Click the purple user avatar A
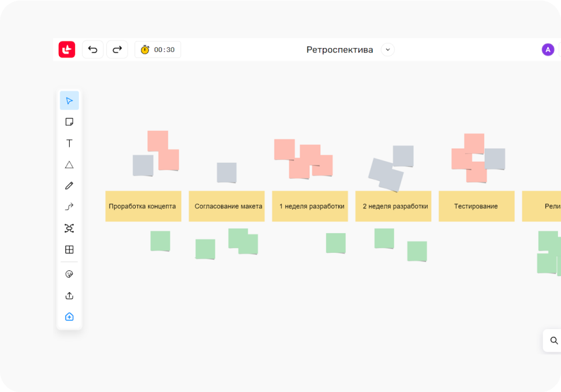 coord(548,50)
